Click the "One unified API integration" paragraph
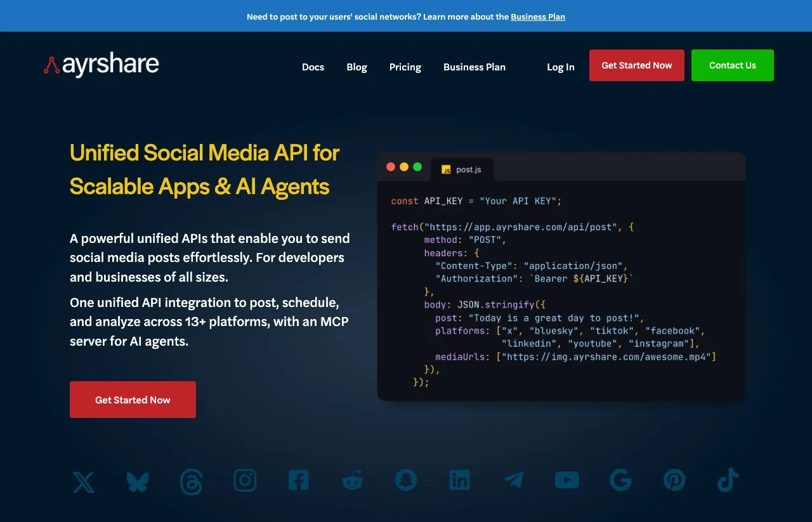Screen dimensions: 812x522 [209, 322]
